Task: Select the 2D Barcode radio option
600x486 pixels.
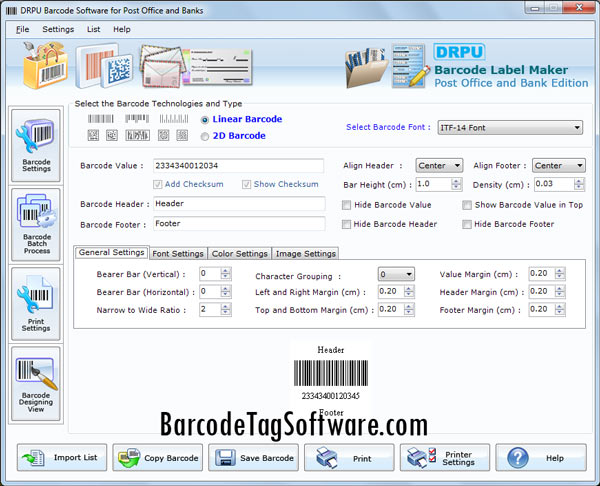Action: click(205, 135)
